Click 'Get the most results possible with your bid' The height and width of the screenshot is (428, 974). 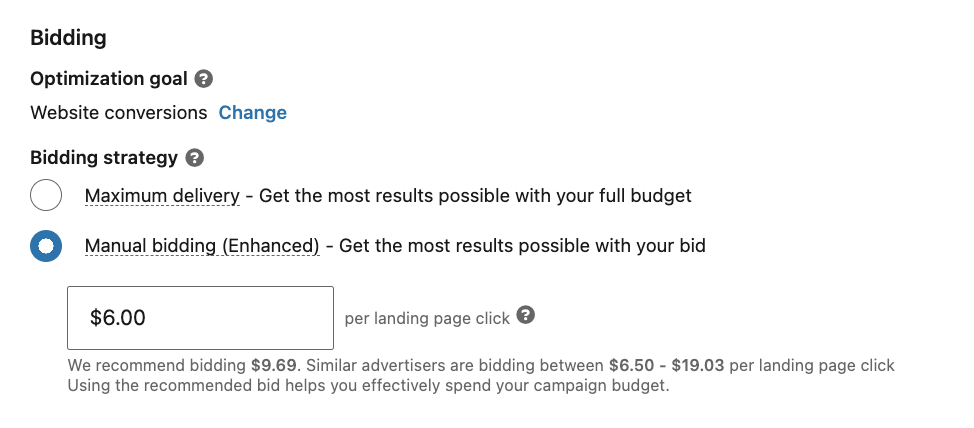(522, 247)
